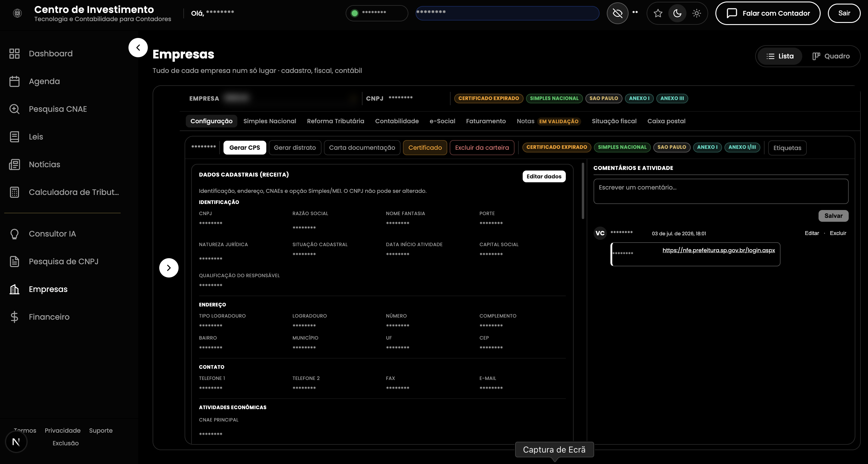868x464 pixels.
Task: Click Gerar distrato button
Action: pos(295,147)
